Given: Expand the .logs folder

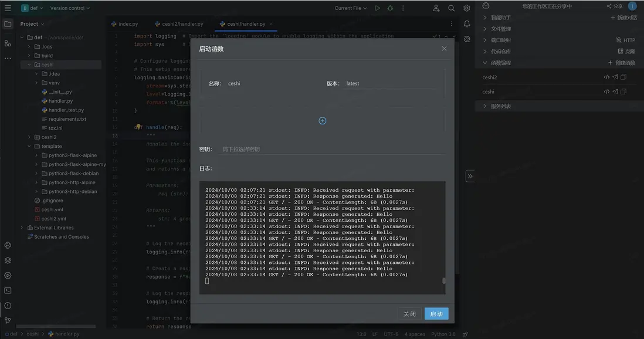Looking at the screenshot, I should (29, 46).
